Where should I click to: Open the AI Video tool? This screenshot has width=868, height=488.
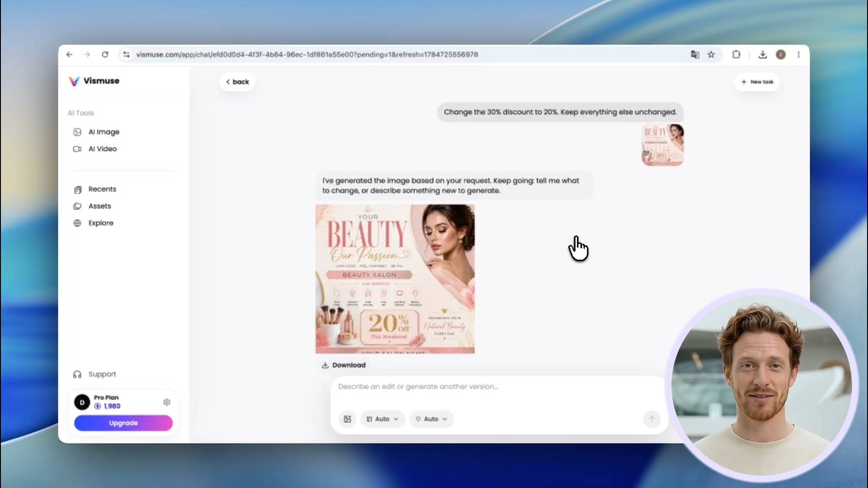[x=95, y=149]
